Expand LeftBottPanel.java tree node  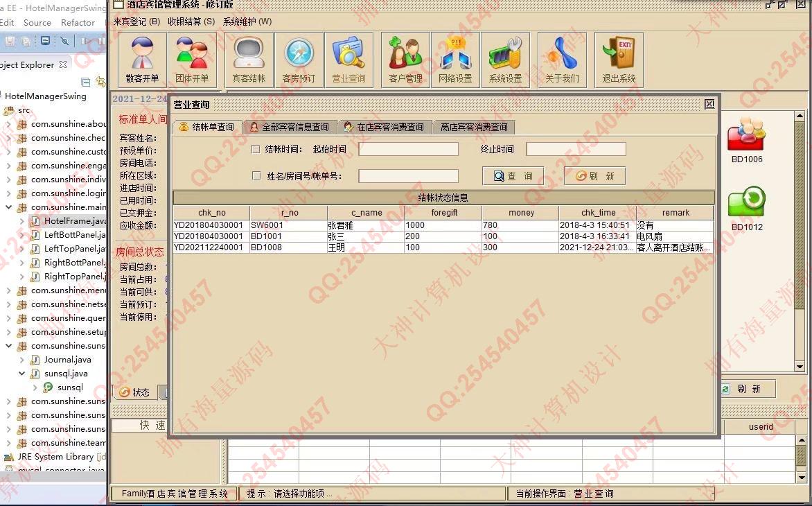point(21,235)
